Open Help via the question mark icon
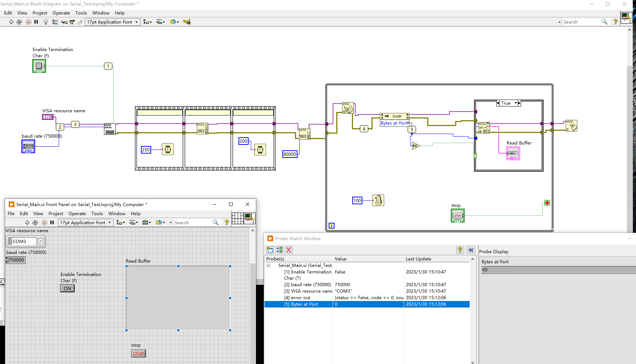This screenshot has height=364, width=636. click(x=615, y=22)
